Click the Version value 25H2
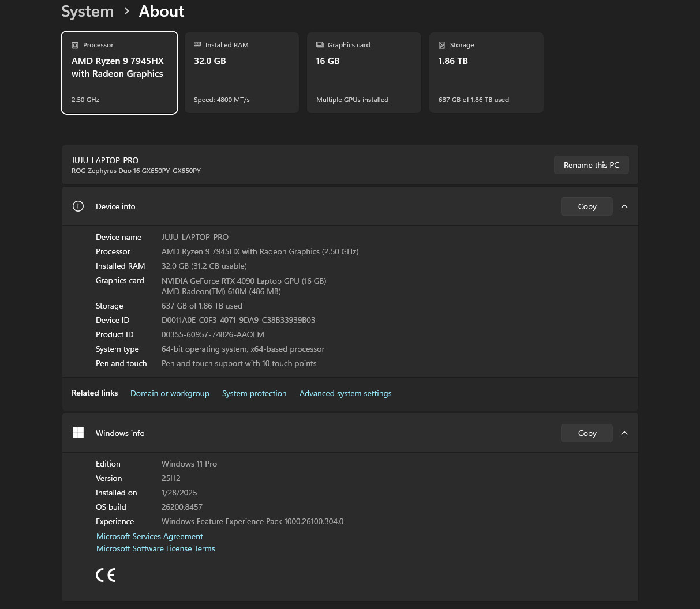Viewport: 700px width, 609px height. 171,478
